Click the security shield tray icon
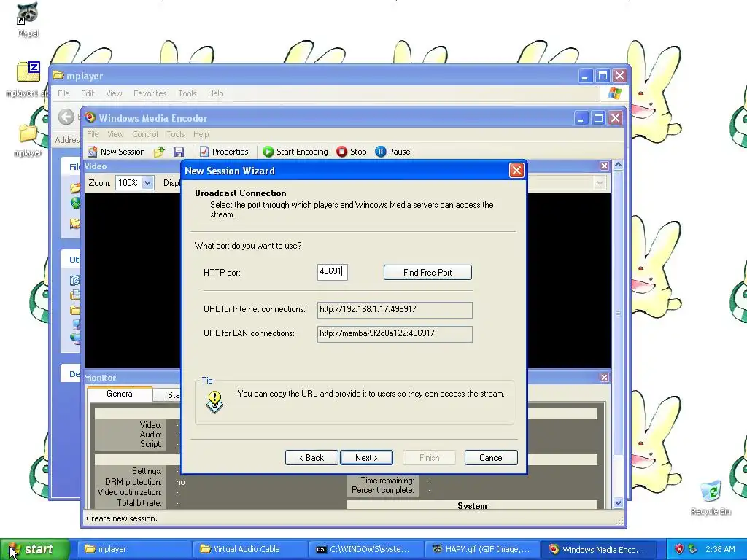This screenshot has height=560, width=747. pos(679,549)
